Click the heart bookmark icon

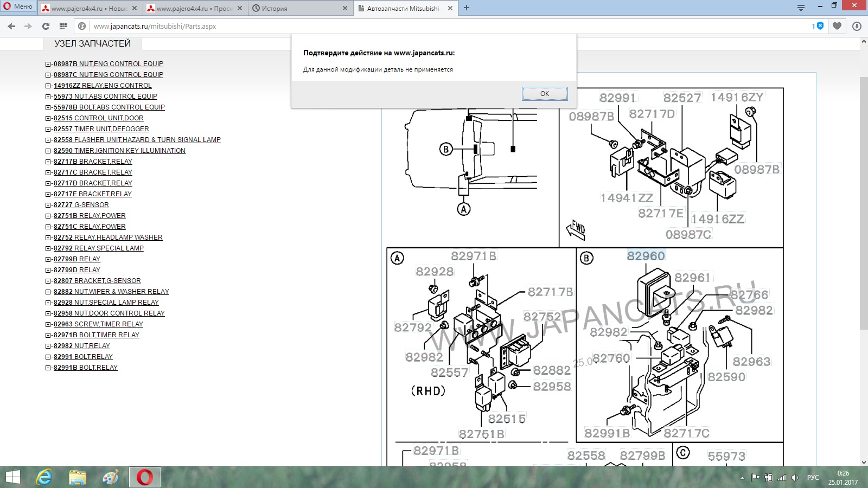[x=837, y=26]
